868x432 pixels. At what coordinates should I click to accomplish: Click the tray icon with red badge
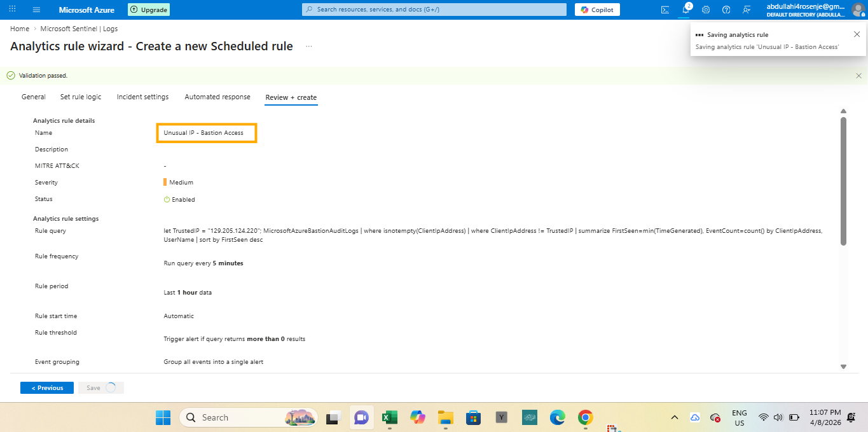pos(715,418)
